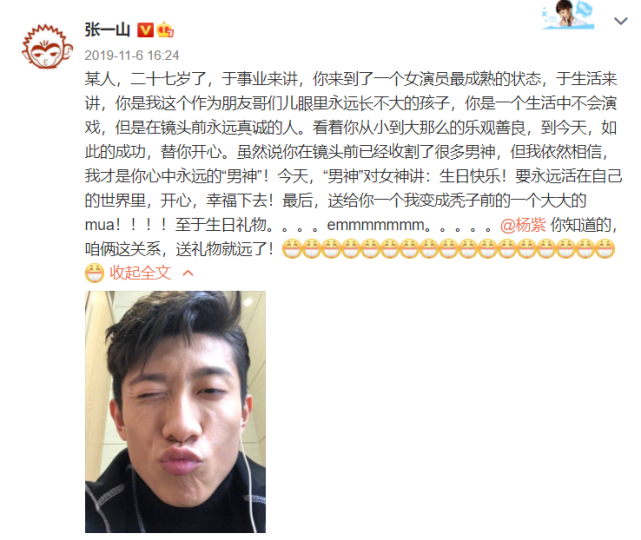Image resolution: width=641 pixels, height=540 pixels.
Task: Open 张一山 username profile link
Action: click(107, 30)
